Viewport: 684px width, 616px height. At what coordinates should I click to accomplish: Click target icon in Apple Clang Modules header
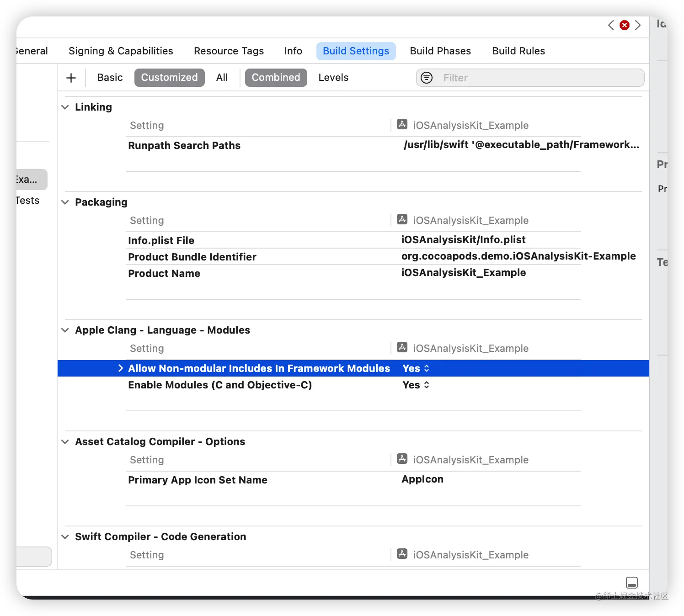402,347
